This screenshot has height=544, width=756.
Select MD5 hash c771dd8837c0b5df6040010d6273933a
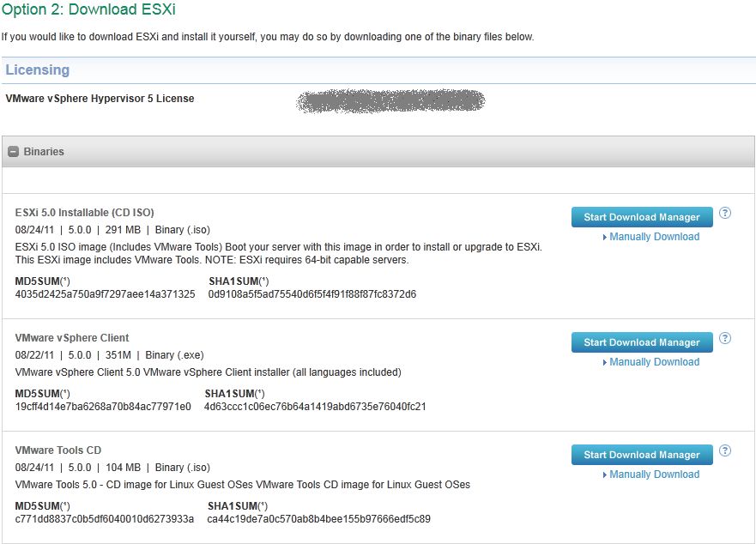click(x=105, y=519)
